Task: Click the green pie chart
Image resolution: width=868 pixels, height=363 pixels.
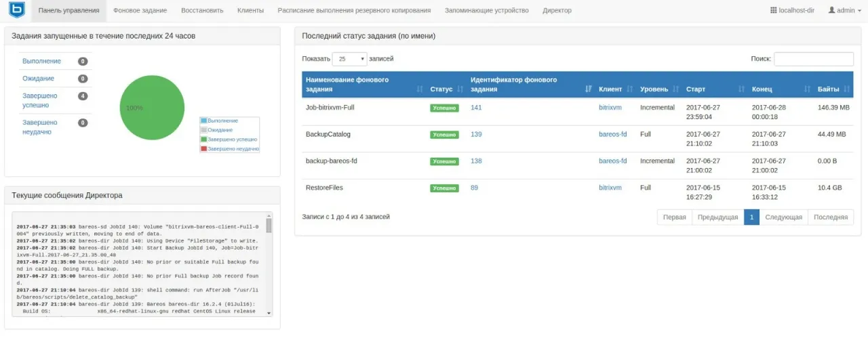Action: coord(153,108)
